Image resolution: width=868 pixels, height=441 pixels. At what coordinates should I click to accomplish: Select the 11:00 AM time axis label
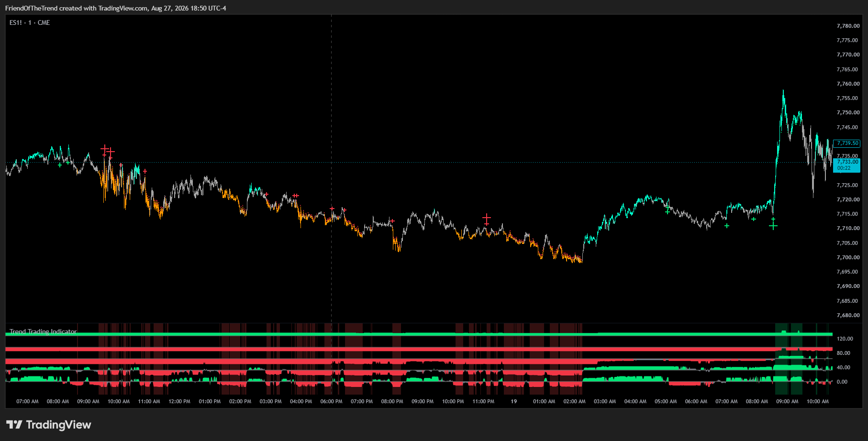pyautogui.click(x=149, y=401)
